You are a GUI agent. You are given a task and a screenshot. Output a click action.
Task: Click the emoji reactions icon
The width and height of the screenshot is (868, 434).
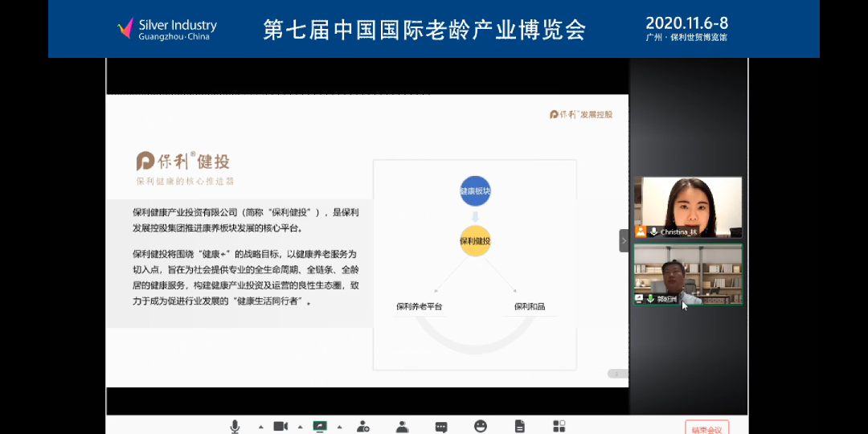[481, 426]
